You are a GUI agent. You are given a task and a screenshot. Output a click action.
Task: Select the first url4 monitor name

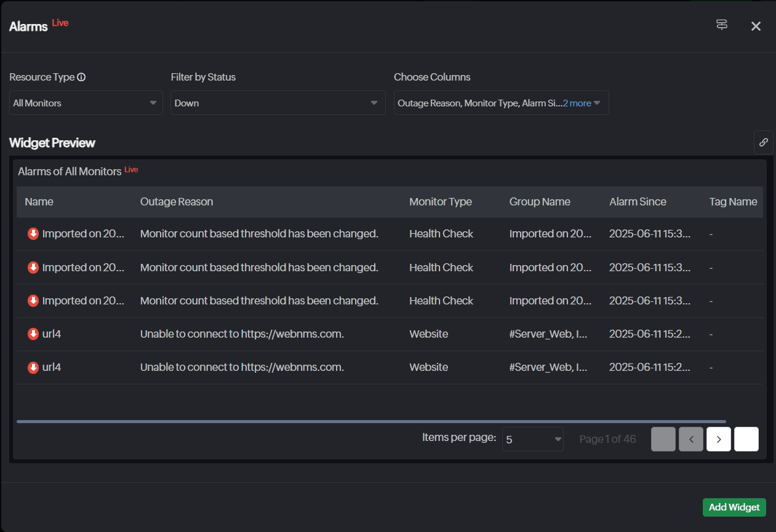(x=52, y=334)
